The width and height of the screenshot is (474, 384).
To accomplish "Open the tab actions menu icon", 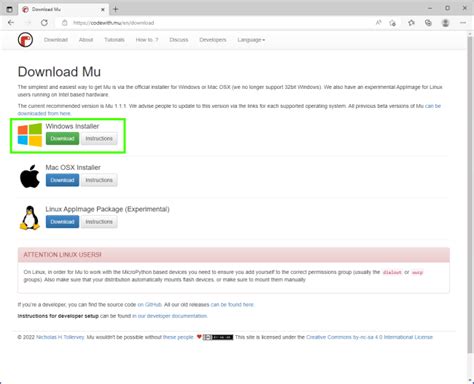I will click(9, 9).
